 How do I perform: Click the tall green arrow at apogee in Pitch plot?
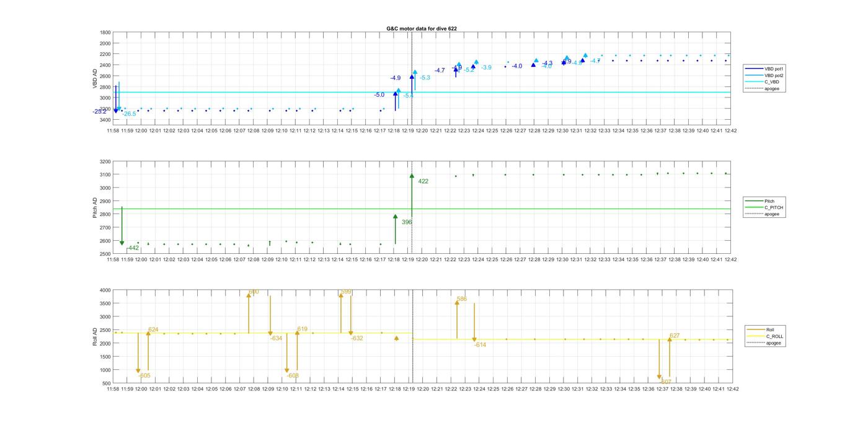tap(412, 195)
